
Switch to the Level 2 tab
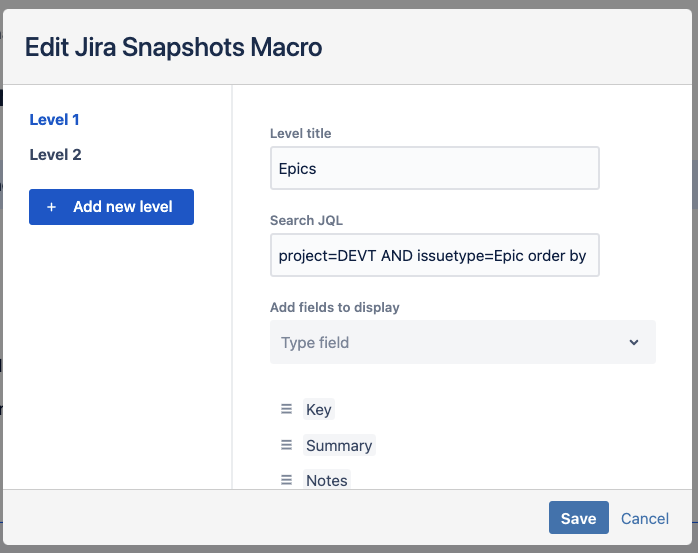coord(55,155)
